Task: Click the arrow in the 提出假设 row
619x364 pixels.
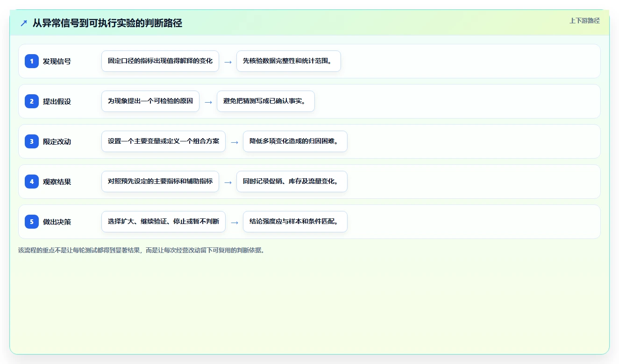Action: [208, 102]
